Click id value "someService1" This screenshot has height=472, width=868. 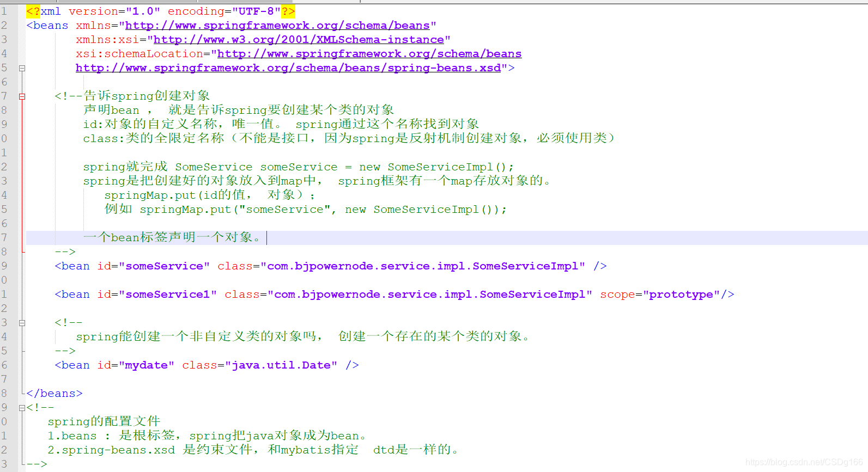[x=168, y=295]
